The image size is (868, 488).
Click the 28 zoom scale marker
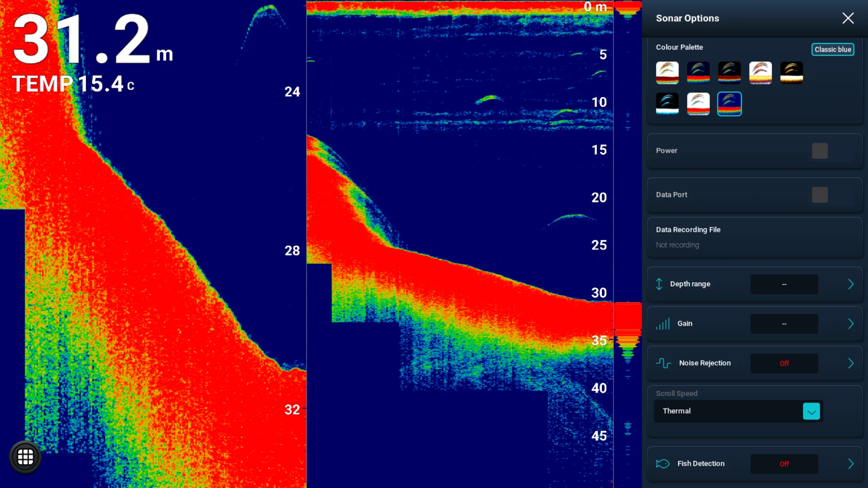[292, 251]
